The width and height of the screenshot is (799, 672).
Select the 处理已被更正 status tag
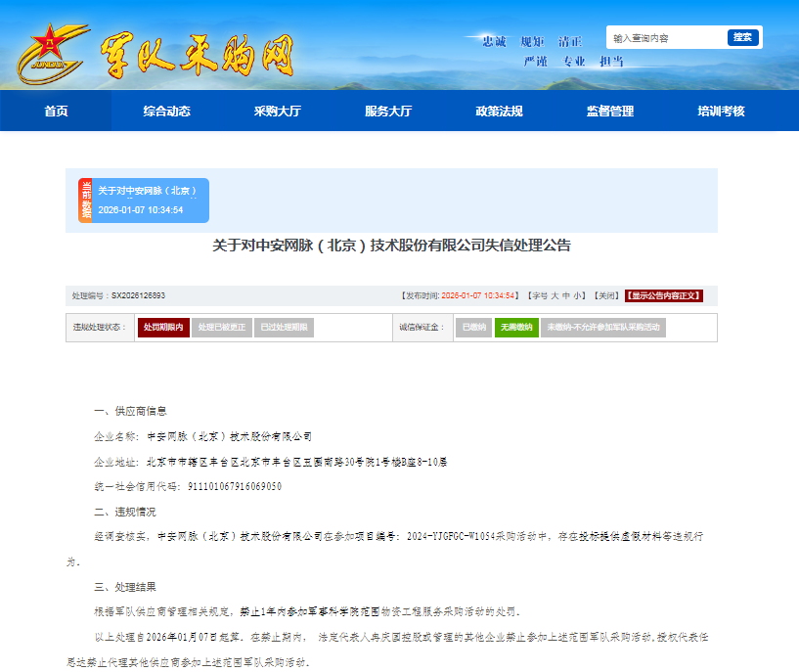(222, 328)
